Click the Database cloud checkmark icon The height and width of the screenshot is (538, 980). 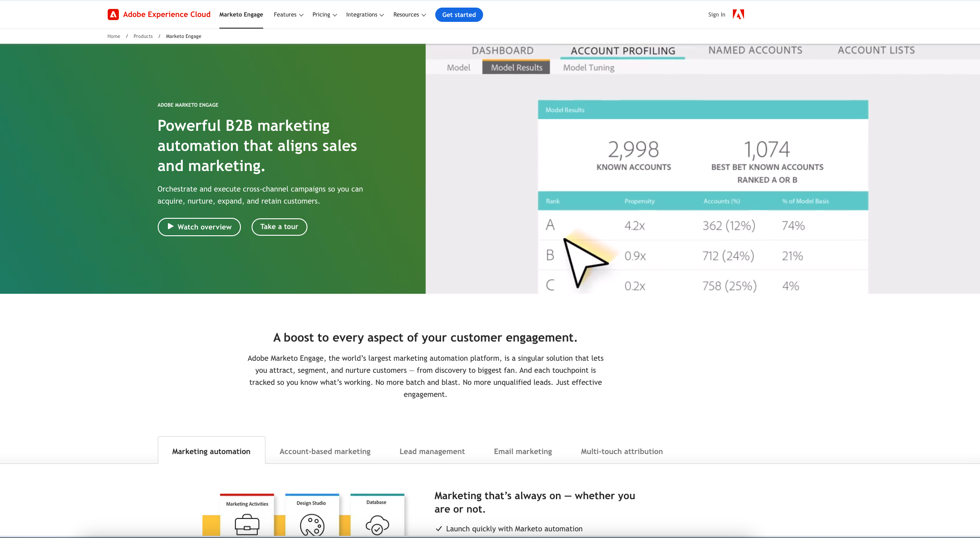pyautogui.click(x=377, y=525)
